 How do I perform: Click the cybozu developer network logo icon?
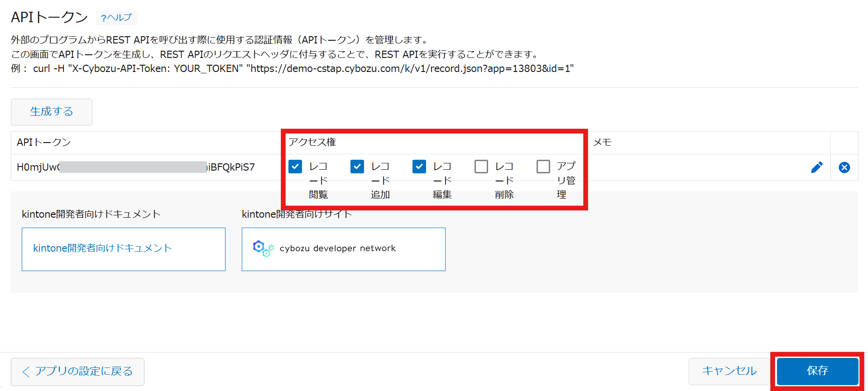(x=263, y=248)
